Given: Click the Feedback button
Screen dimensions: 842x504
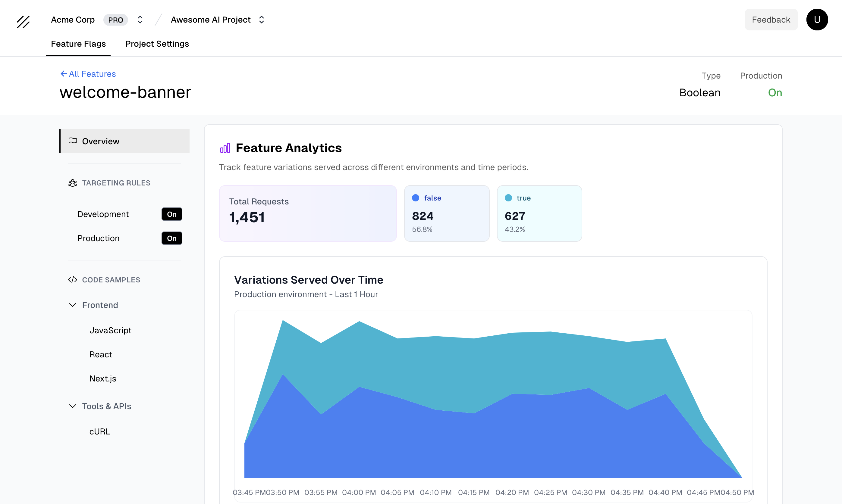Looking at the screenshot, I should 771,19.
